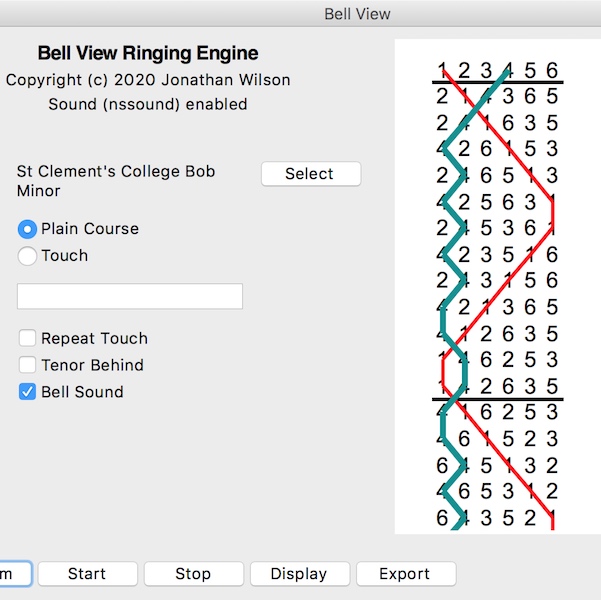Click the Select method button
This screenshot has width=601, height=600.
310,174
